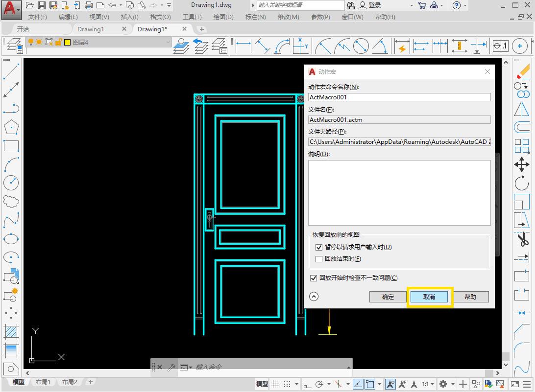535x392 pixels.
Task: Select the Revision Cloud tool
Action: tap(11, 201)
